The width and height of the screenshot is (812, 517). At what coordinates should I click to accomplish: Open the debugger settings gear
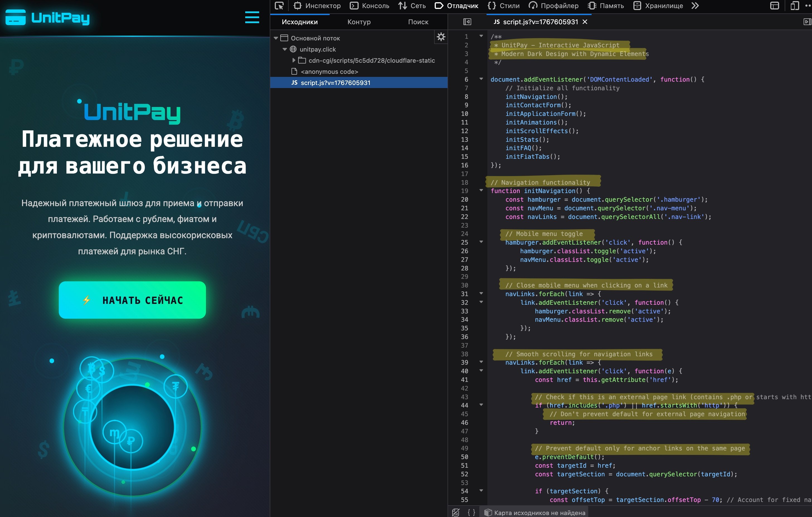point(441,37)
